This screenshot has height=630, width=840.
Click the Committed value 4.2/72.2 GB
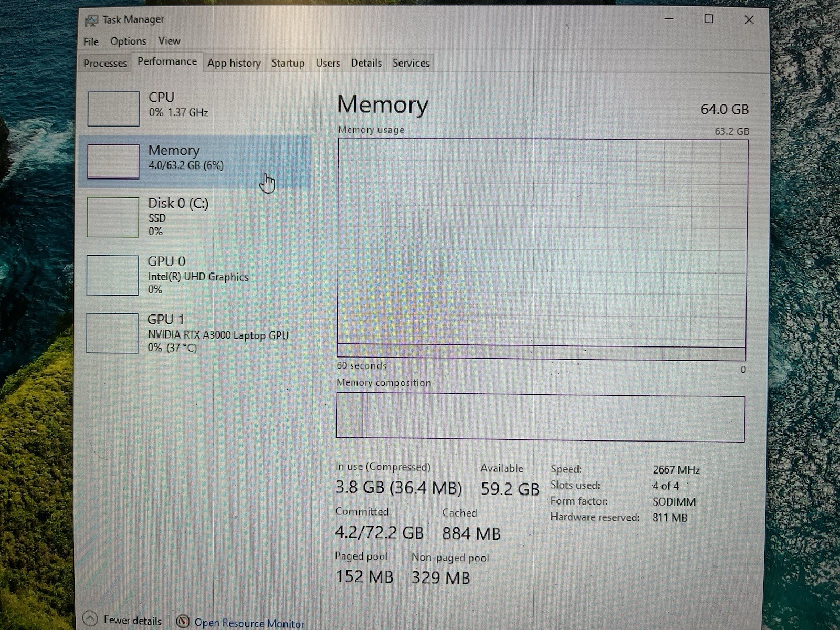(379, 532)
